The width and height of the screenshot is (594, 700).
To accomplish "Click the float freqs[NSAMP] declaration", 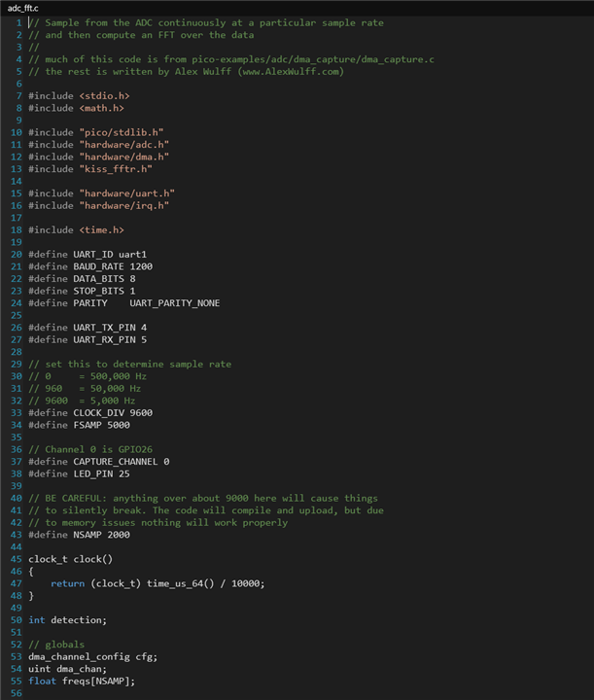I will (x=82, y=681).
